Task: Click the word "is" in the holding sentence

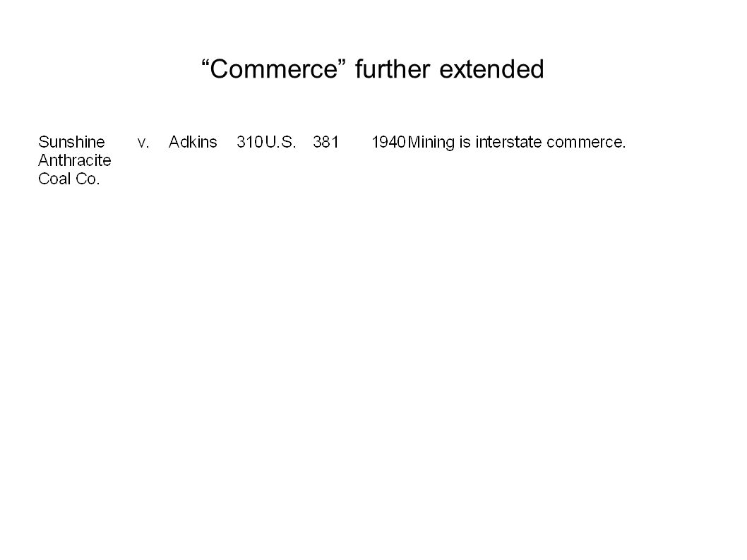Action: 465,142
